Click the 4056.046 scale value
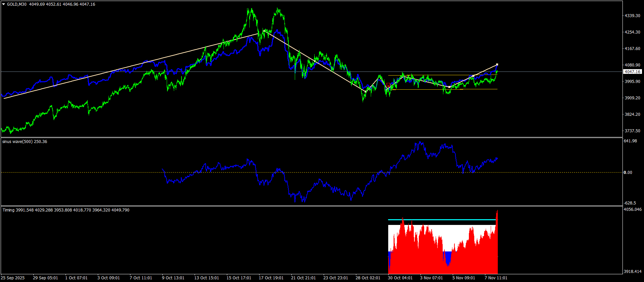Screen dimensions: 644x282 point(633,209)
